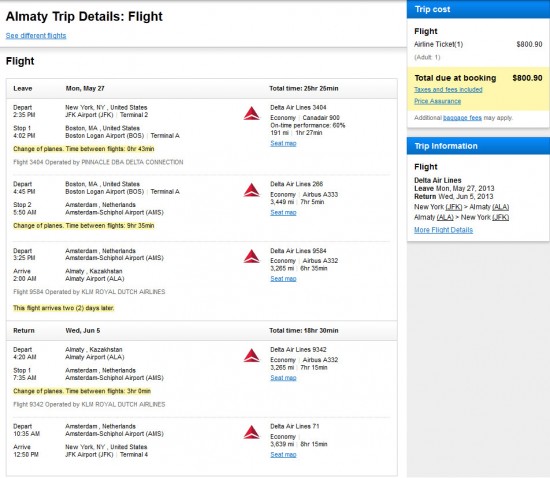550x478 pixels.
Task: Open the Taxes and fees included link
Action: tap(448, 89)
